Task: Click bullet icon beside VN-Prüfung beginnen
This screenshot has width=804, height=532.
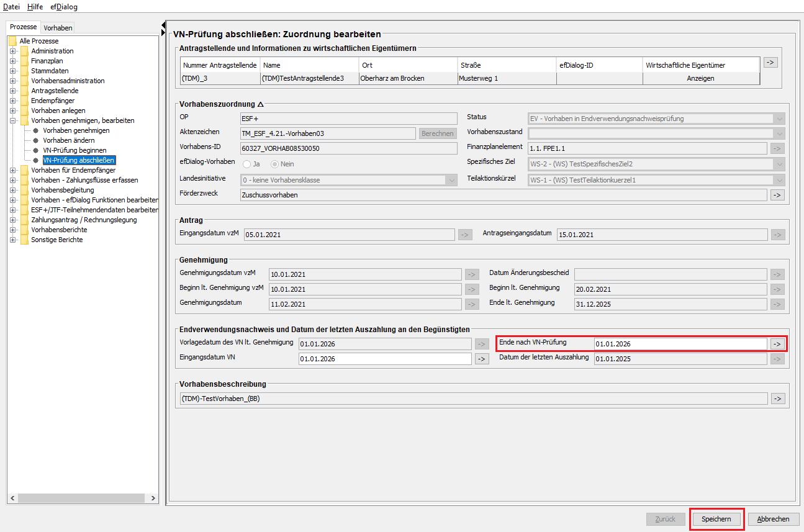Action: pyautogui.click(x=36, y=150)
